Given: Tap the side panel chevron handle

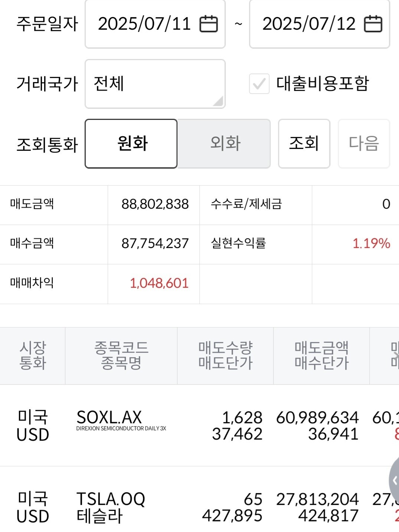Looking at the screenshot, I should (x=394, y=481).
